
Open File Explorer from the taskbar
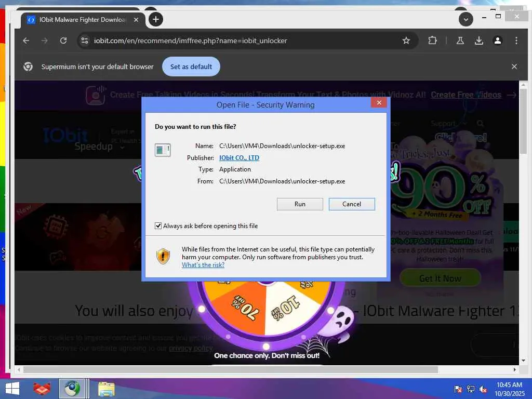[x=106, y=389]
